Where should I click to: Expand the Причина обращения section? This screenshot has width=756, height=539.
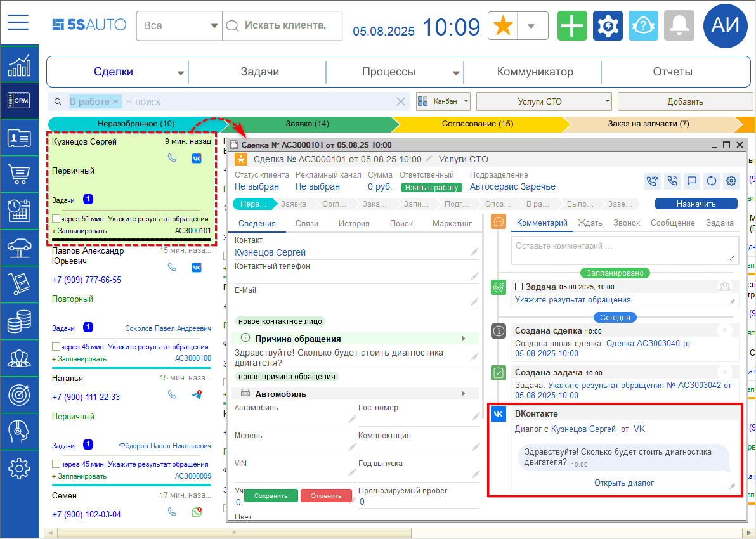464,339
